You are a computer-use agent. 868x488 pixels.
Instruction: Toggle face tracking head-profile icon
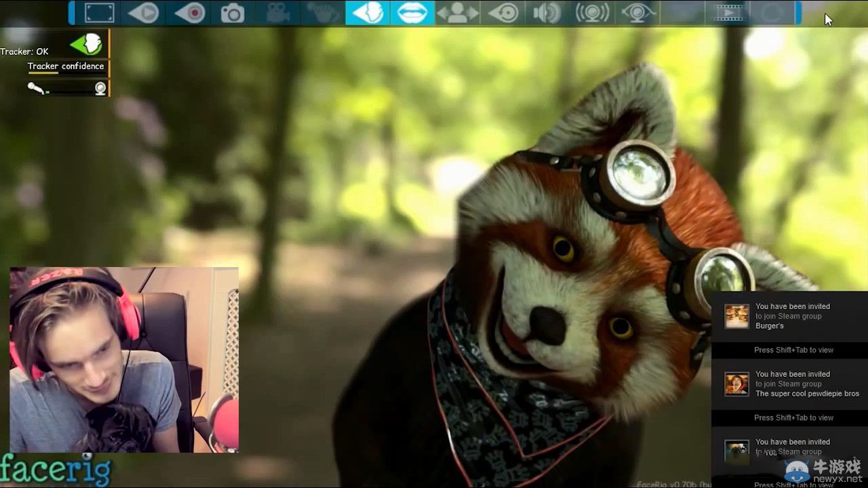[368, 13]
